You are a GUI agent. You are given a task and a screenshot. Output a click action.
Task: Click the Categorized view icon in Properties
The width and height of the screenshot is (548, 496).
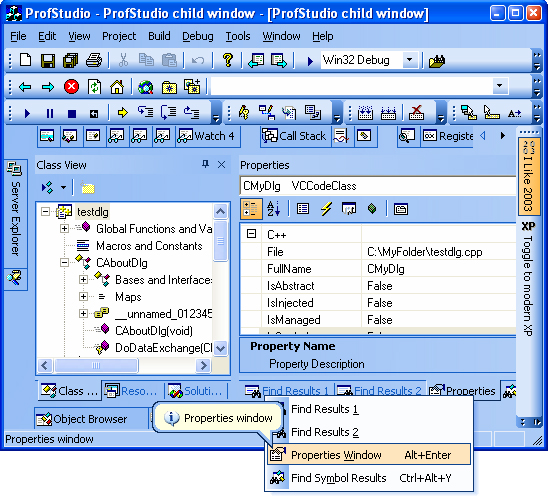click(x=251, y=209)
